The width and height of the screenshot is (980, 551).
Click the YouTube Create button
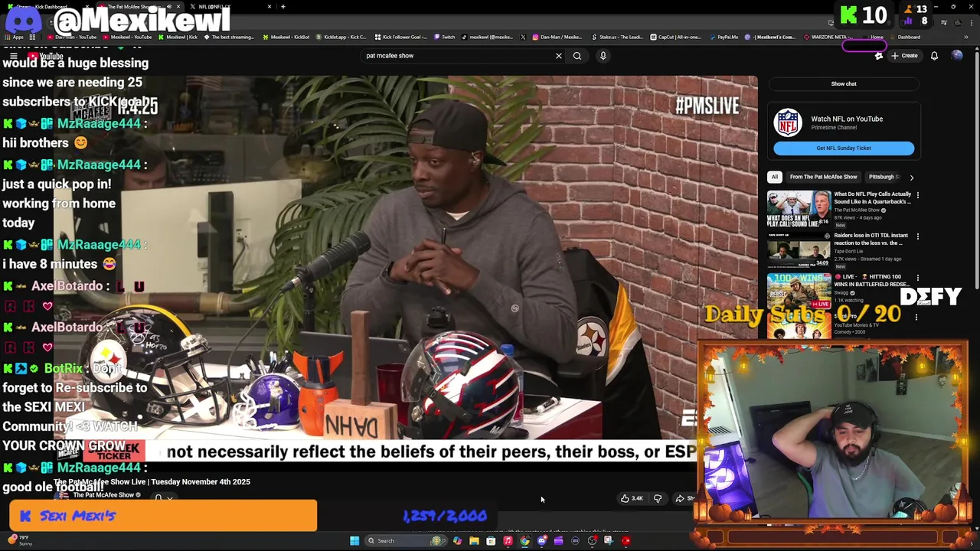pos(904,56)
